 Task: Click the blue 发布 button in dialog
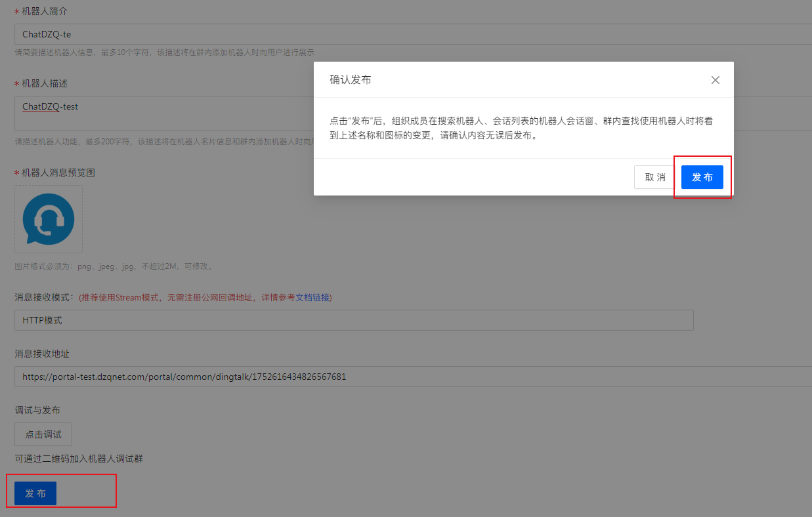tap(702, 177)
